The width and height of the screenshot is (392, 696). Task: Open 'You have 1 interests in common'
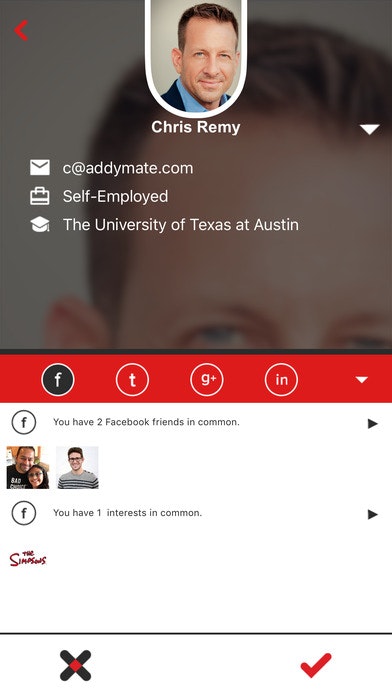pos(127,513)
